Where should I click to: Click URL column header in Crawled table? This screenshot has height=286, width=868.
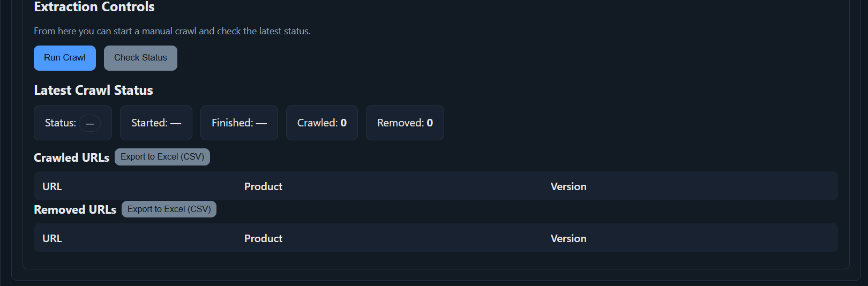pos(52,186)
